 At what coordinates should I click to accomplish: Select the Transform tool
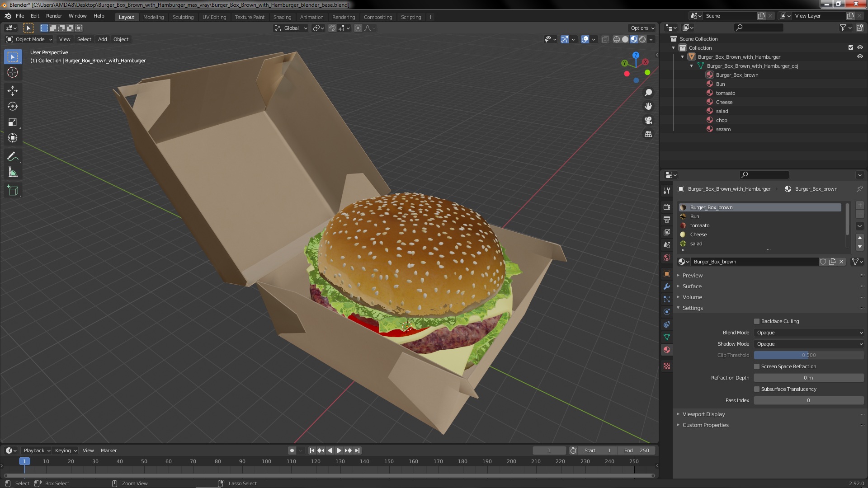point(13,138)
